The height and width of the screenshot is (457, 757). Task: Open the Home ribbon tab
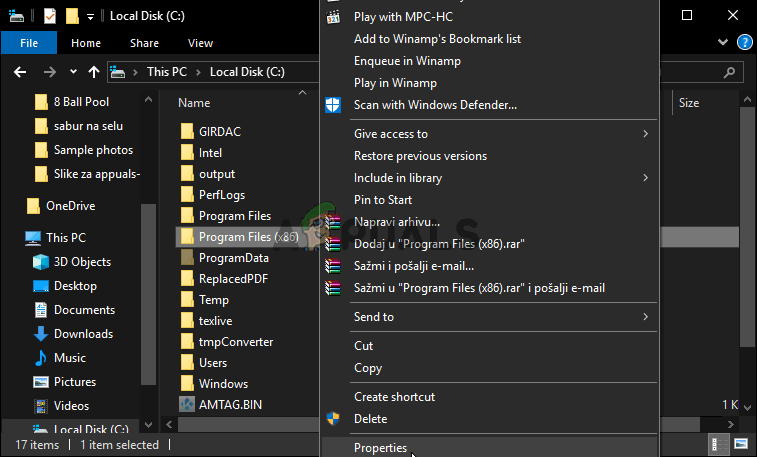(x=86, y=43)
